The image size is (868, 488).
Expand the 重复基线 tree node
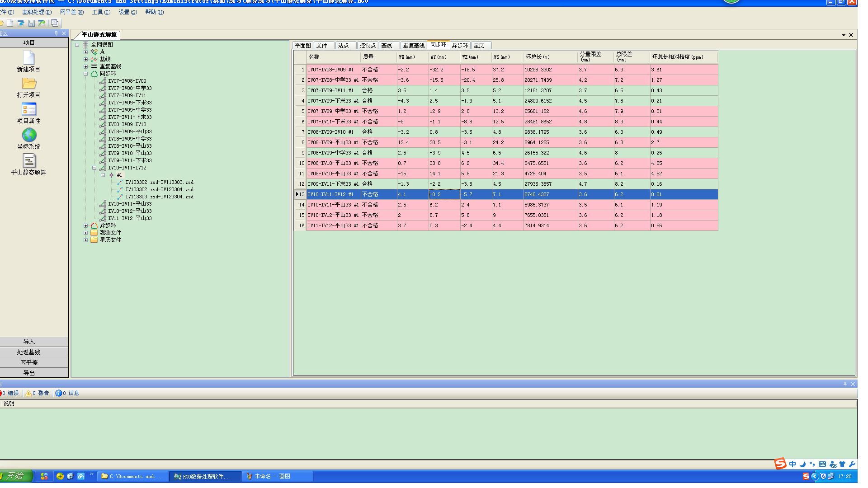tap(85, 66)
